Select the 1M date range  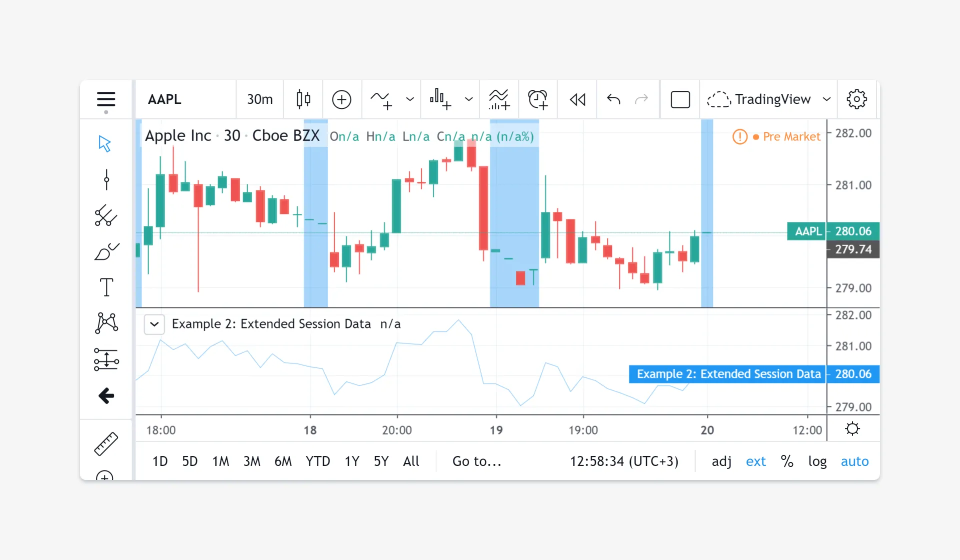tap(220, 461)
